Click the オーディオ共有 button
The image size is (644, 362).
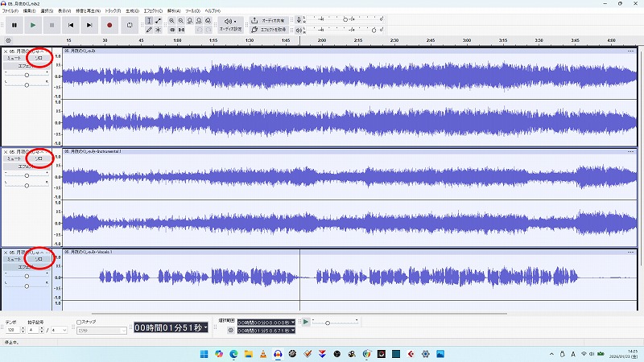tap(270, 19)
